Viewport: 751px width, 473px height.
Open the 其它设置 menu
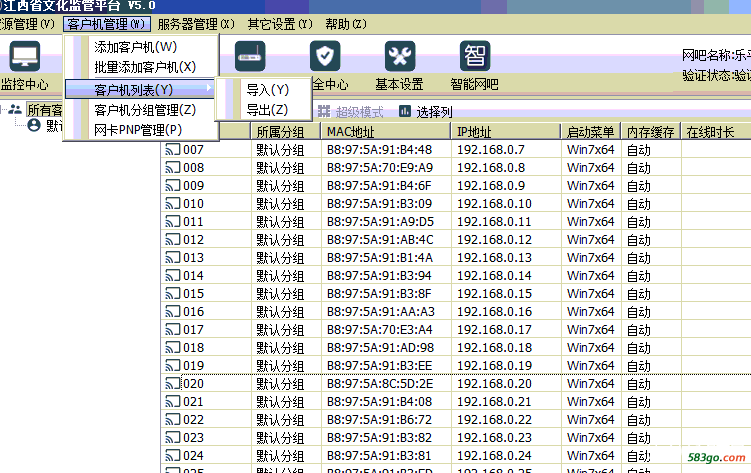[x=280, y=23]
